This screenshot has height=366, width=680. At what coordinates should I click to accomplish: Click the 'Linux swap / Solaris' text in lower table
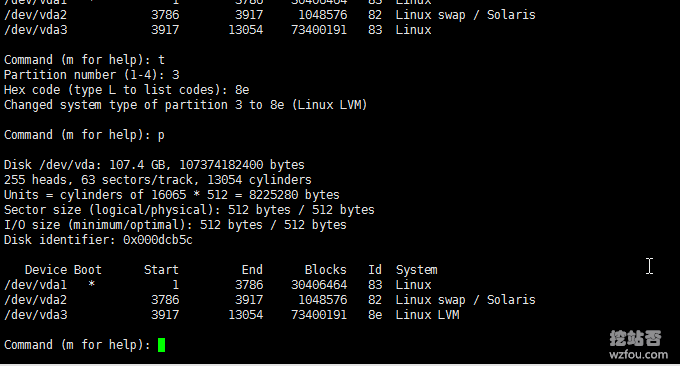pos(465,300)
